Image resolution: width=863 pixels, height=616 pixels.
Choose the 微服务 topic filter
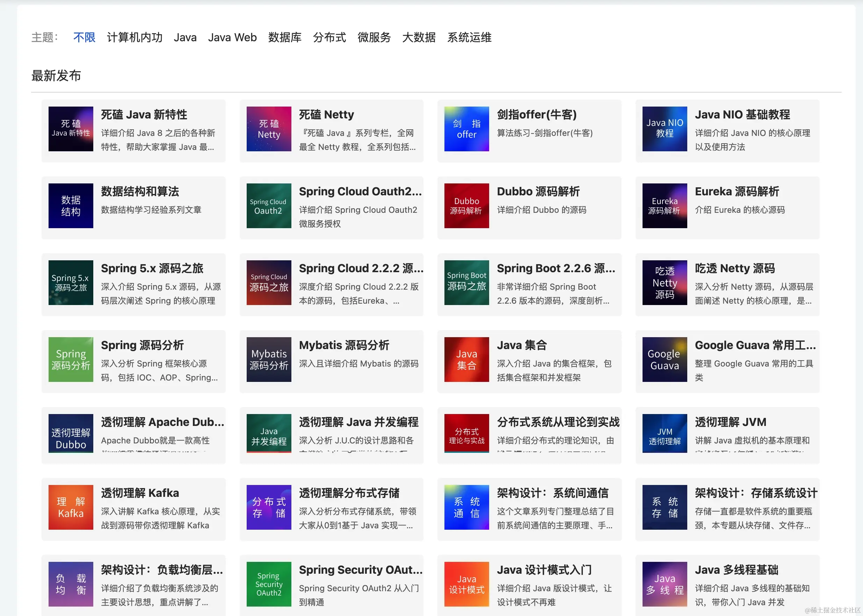click(374, 37)
